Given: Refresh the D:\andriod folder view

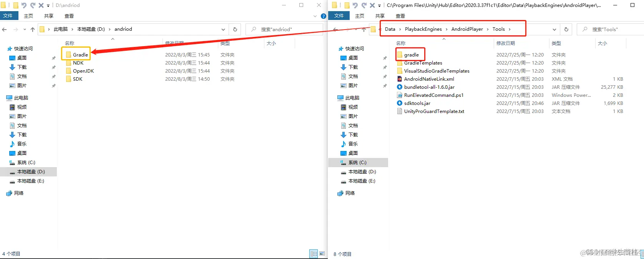Looking at the screenshot, I should point(235,29).
